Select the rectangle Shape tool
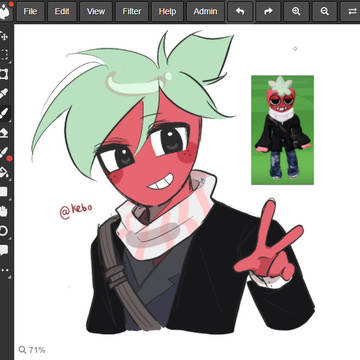The width and height of the screenshot is (360, 360). point(4,191)
